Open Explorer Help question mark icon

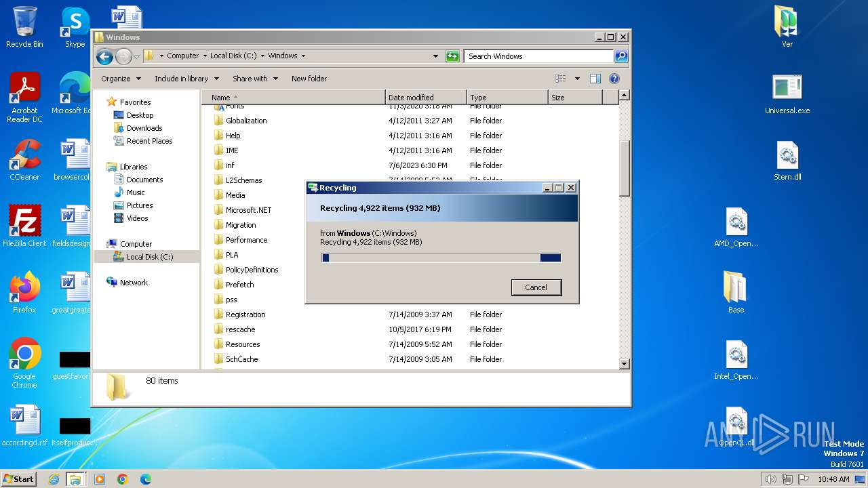coord(614,79)
